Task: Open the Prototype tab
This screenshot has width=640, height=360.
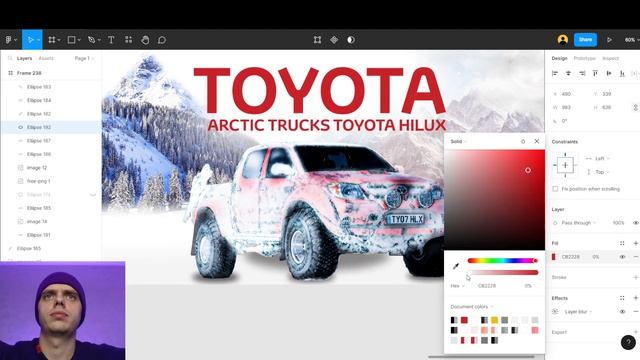Action: pyautogui.click(x=584, y=58)
